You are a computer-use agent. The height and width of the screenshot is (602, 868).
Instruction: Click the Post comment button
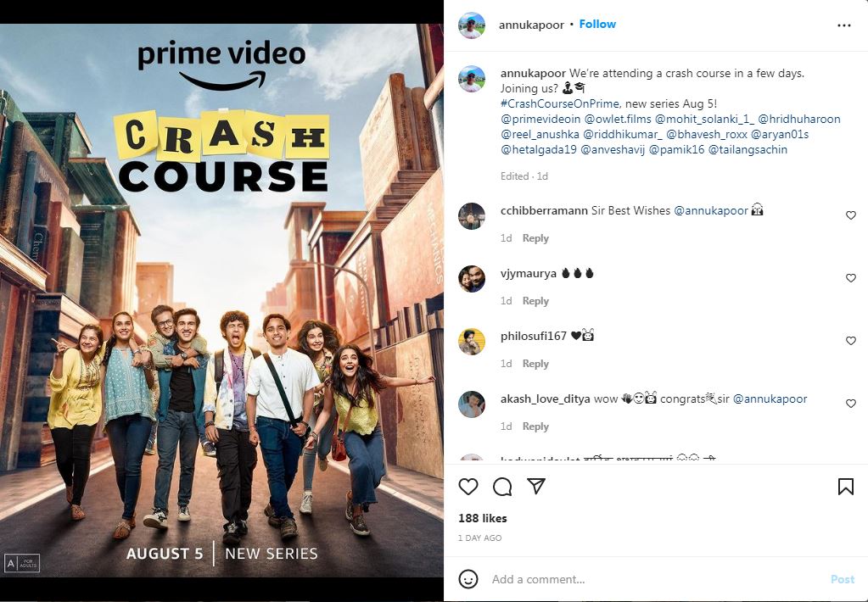pyautogui.click(x=843, y=579)
